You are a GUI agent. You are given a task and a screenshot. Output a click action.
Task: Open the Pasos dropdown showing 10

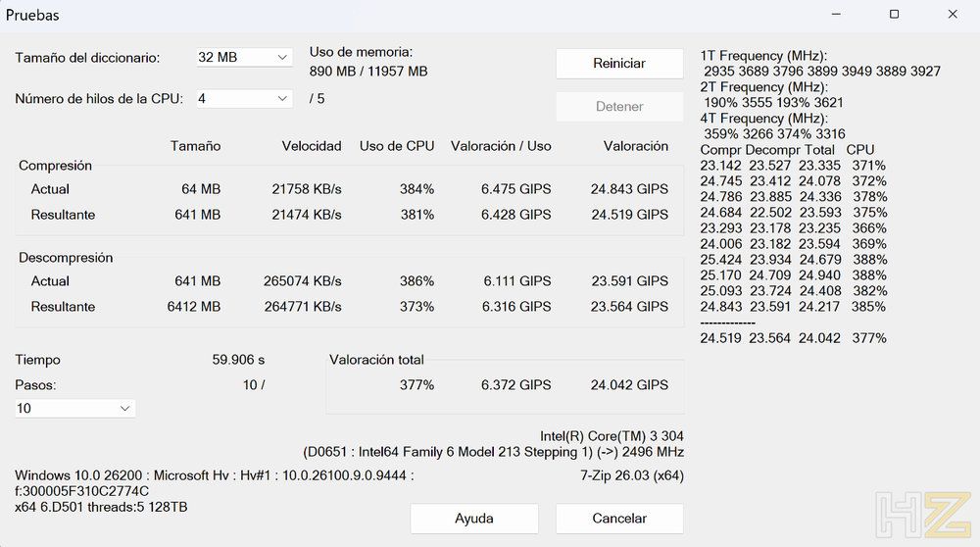coord(75,408)
